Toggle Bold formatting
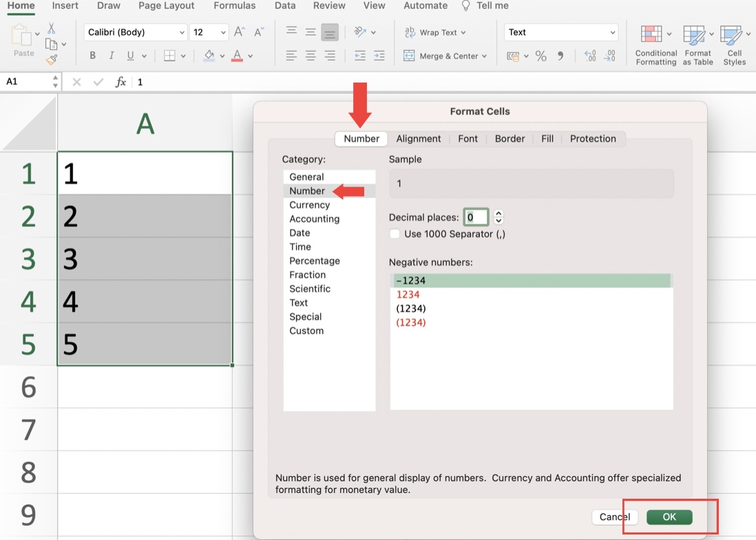The width and height of the screenshot is (756, 540). (92, 56)
